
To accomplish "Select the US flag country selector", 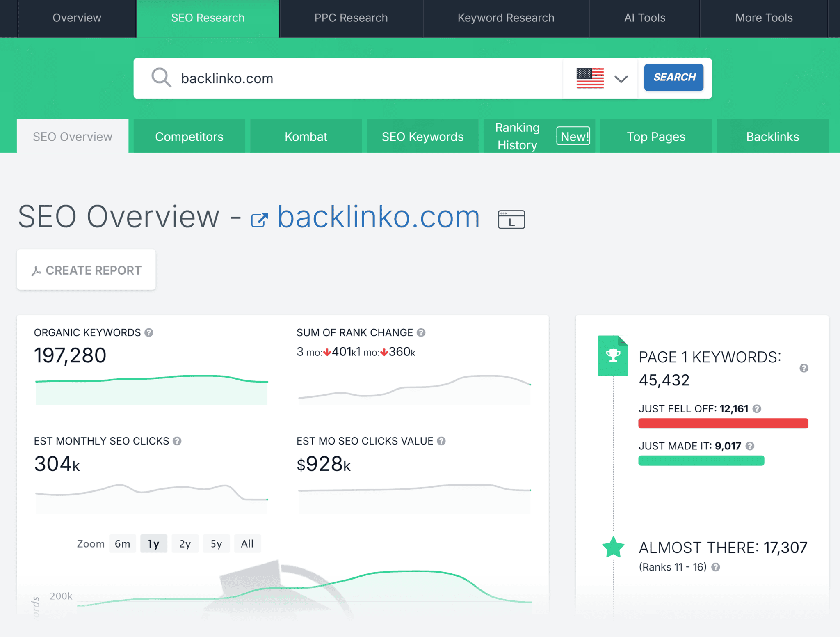I will click(x=589, y=78).
